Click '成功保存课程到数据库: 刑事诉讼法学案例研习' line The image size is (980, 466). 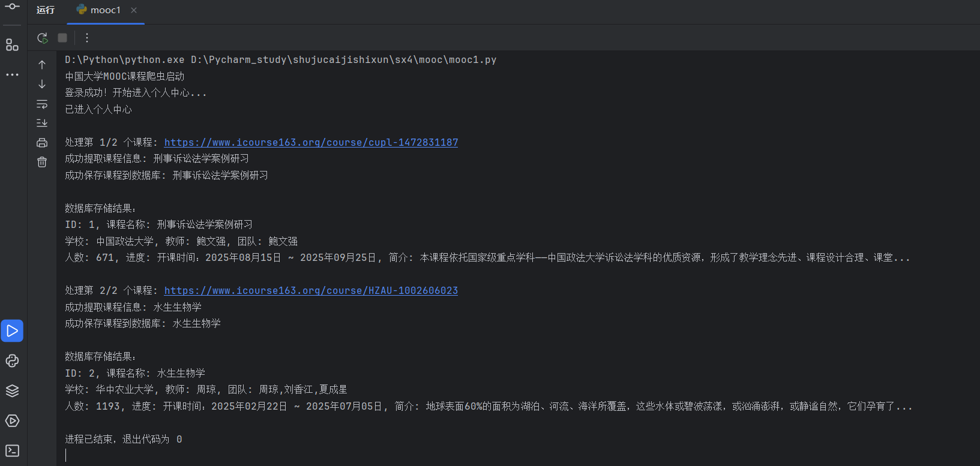tap(167, 175)
